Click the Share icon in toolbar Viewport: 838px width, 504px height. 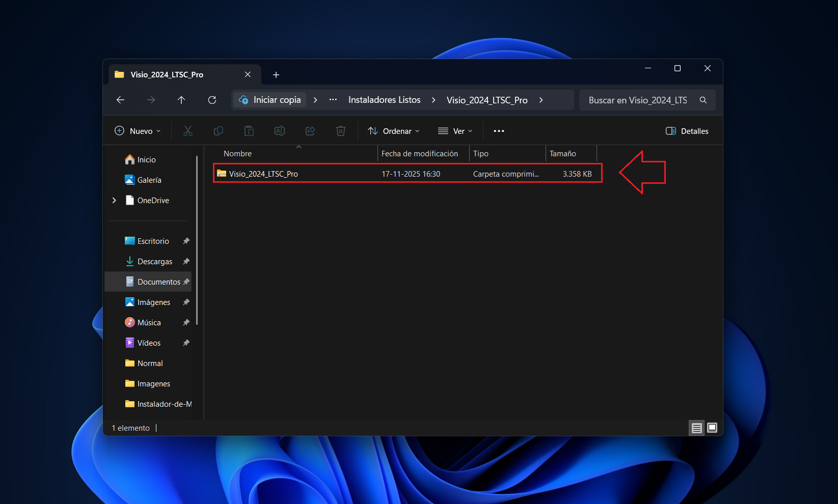(x=310, y=131)
